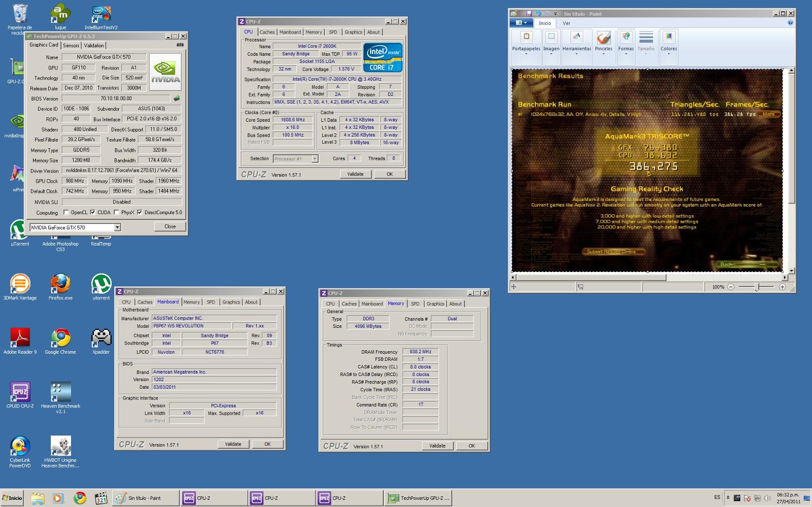Click the Inicio Start button
The height and width of the screenshot is (507, 812).
pos(12,498)
